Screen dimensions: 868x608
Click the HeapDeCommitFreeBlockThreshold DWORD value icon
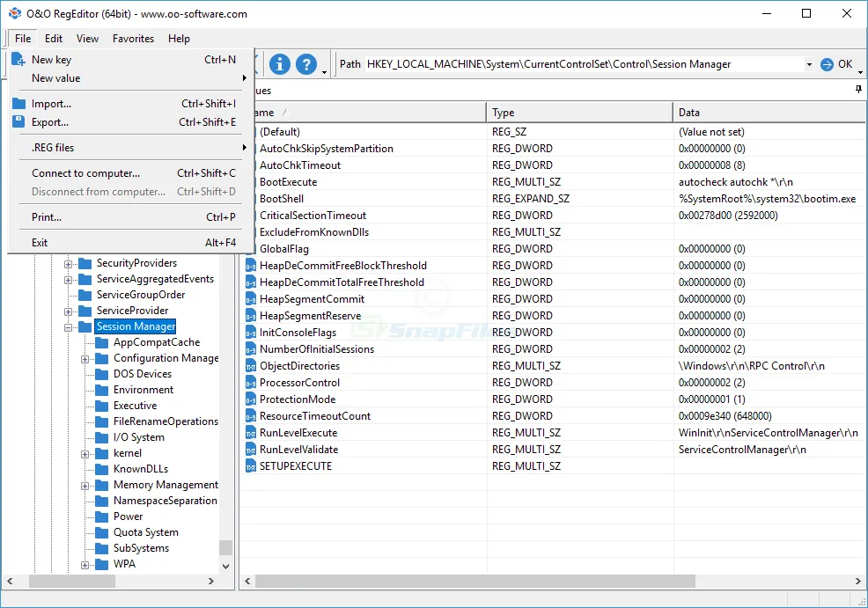[x=251, y=266]
